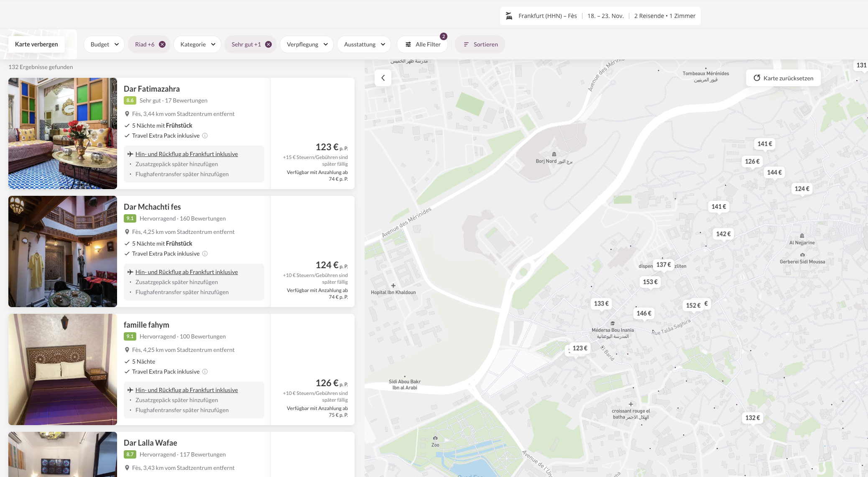The width and height of the screenshot is (868, 477).
Task: Open the Kategorie dropdown filter
Action: 197,44
